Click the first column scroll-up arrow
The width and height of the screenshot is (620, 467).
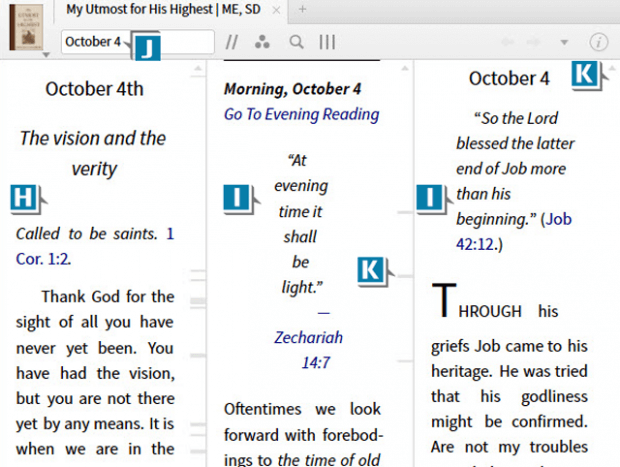coord(197,69)
